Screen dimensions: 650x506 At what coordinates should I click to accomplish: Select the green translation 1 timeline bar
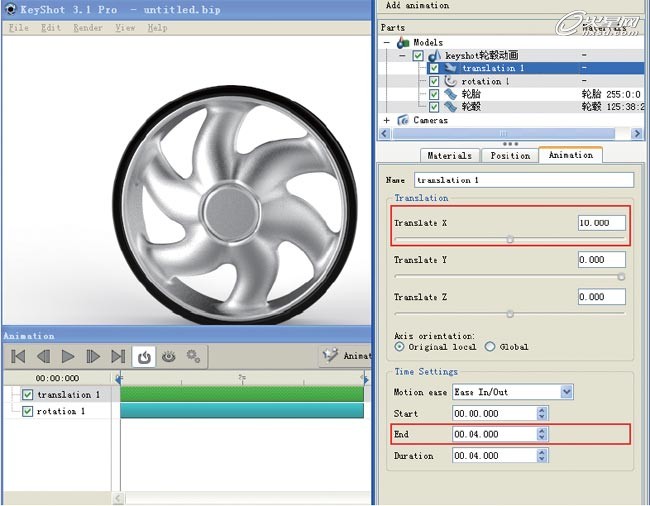tap(242, 394)
